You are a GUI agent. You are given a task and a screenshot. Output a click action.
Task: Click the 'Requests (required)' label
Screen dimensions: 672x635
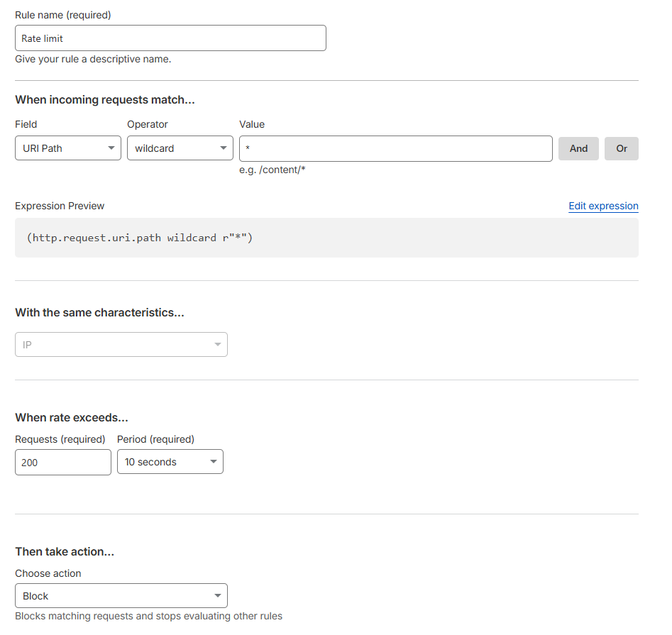[x=60, y=439]
